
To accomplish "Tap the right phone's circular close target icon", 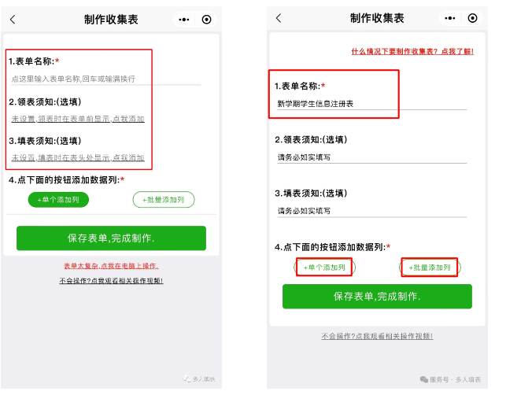I will [472, 18].
